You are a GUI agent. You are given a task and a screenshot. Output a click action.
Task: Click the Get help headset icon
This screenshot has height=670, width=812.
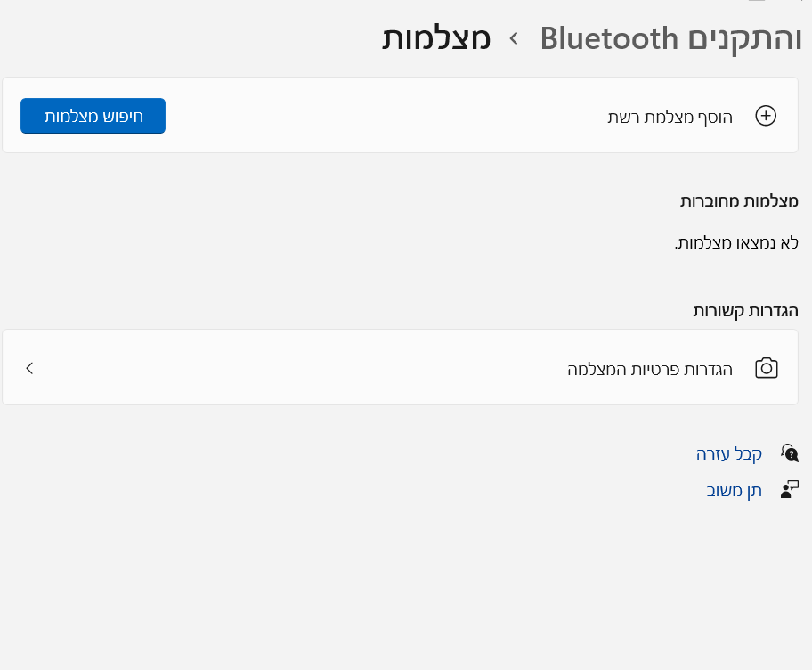tap(789, 453)
